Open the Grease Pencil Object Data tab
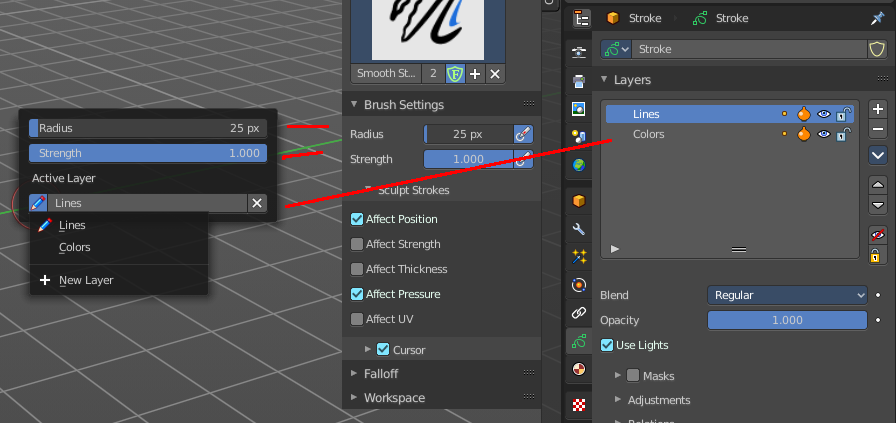 coord(579,341)
